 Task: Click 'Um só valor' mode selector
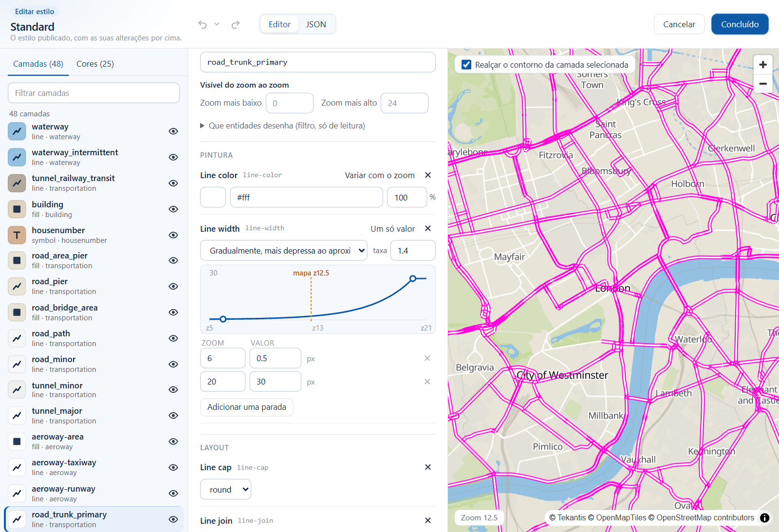click(392, 229)
